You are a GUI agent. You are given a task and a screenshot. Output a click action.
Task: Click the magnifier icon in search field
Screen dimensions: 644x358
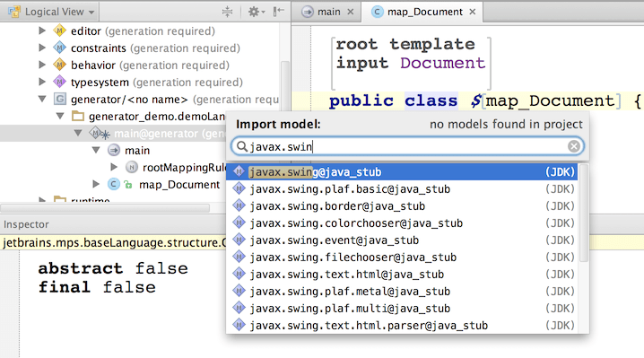click(x=242, y=146)
